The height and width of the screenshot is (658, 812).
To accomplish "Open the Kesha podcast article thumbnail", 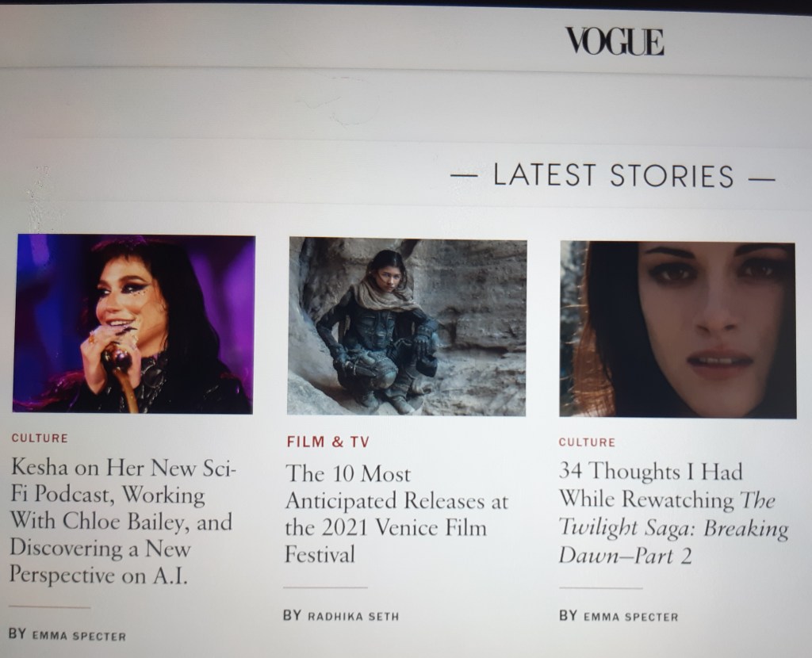I will click(x=133, y=323).
